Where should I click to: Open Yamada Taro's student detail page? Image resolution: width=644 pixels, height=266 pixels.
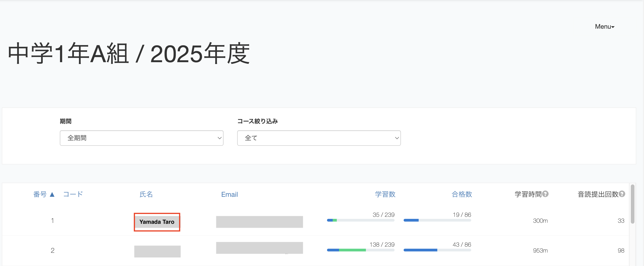click(x=157, y=222)
